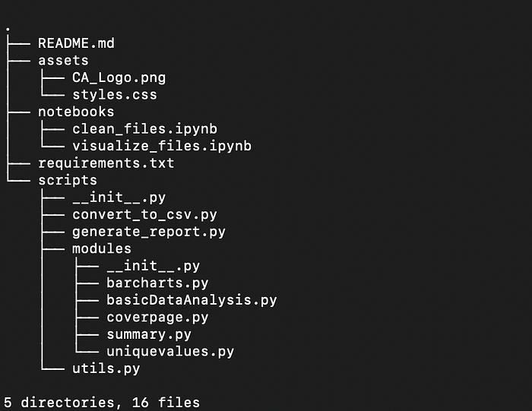Click visualize_files.ipynb in notebooks
This screenshot has height=411, width=532.
[161, 146]
